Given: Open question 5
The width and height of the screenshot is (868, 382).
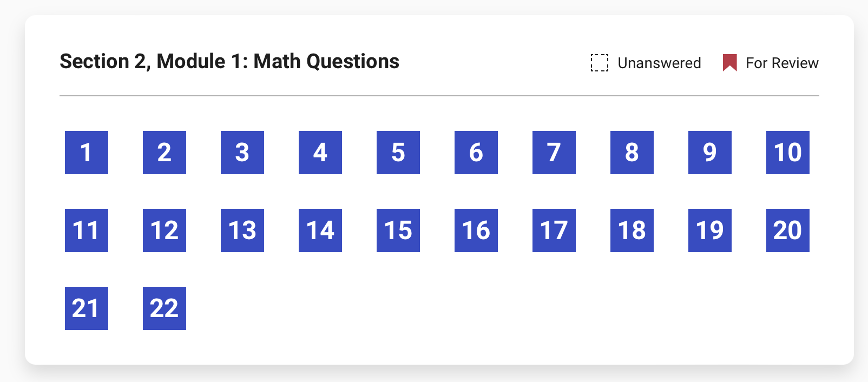Looking at the screenshot, I should click(x=398, y=153).
